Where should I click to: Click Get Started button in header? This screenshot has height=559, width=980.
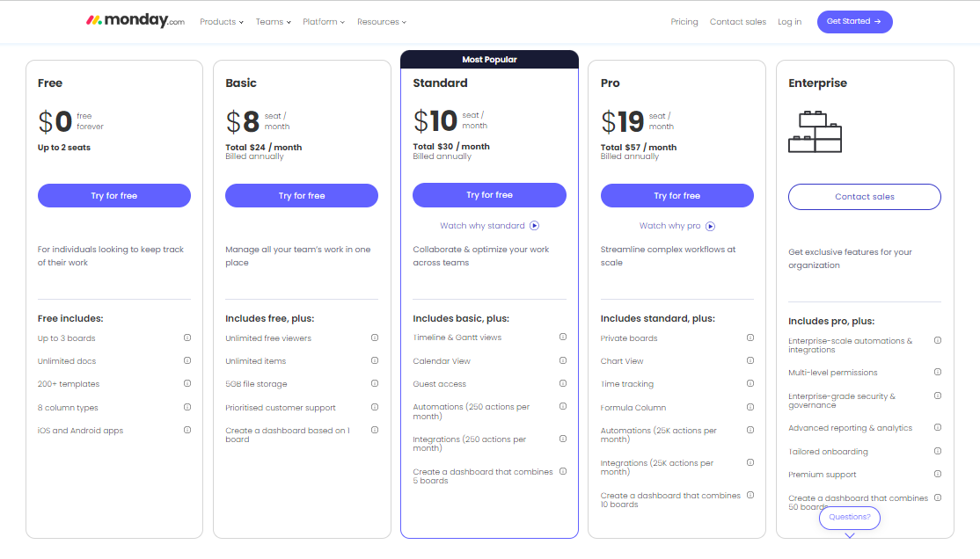coord(854,22)
